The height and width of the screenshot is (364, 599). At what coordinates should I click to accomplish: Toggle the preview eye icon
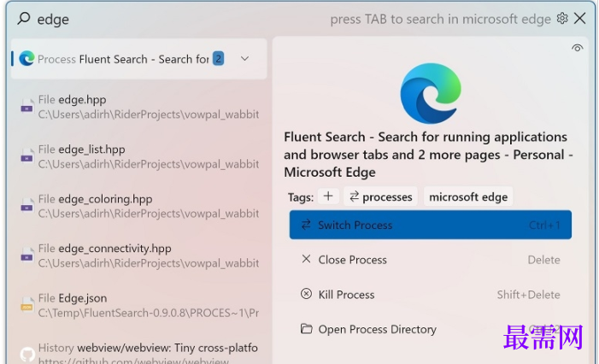(578, 48)
